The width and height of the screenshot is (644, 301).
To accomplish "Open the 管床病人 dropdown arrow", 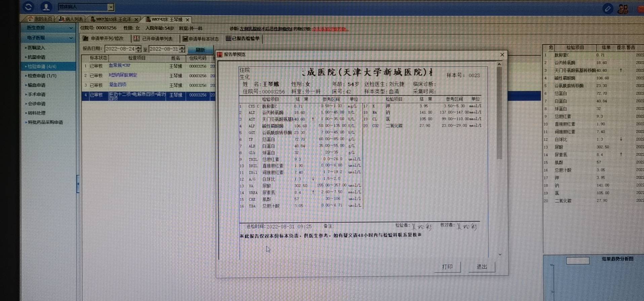I will pyautogui.click(x=111, y=7).
